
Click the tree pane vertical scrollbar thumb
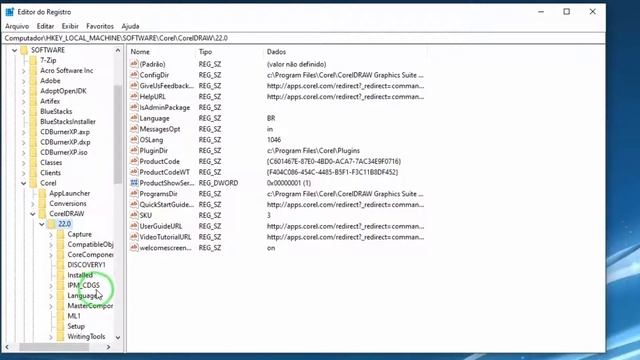pos(118,135)
